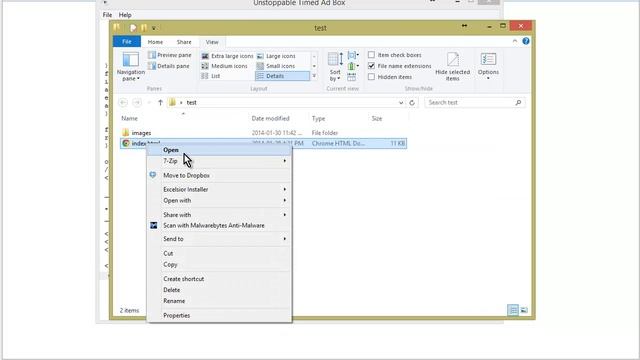Sort by Date modified column header
640x360 pixels.
[x=270, y=118]
